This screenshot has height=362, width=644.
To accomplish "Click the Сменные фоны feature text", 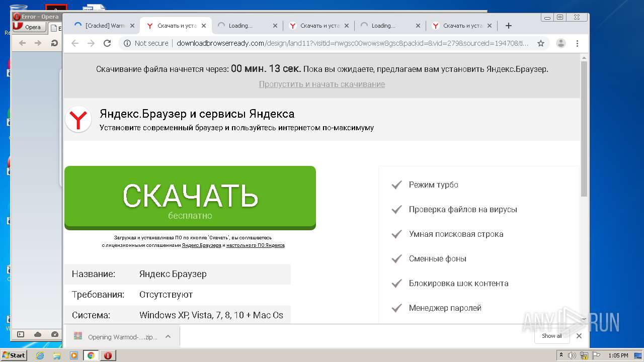I will click(437, 258).
